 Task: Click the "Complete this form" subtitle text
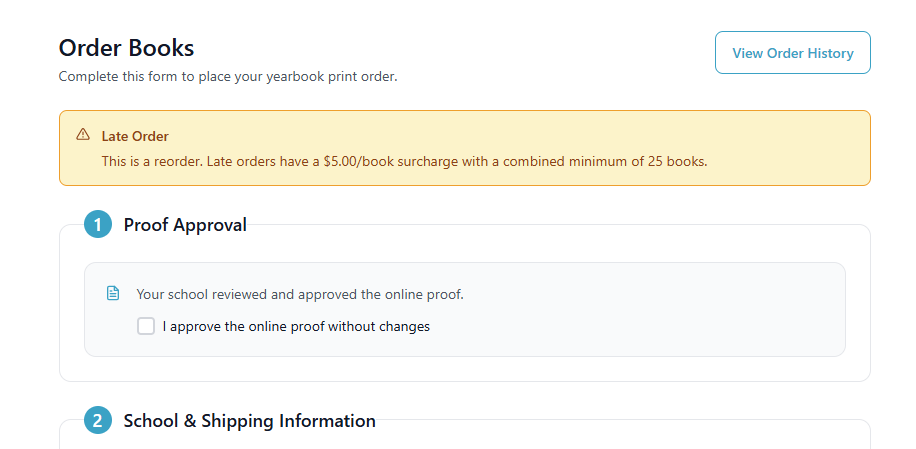coord(130,76)
